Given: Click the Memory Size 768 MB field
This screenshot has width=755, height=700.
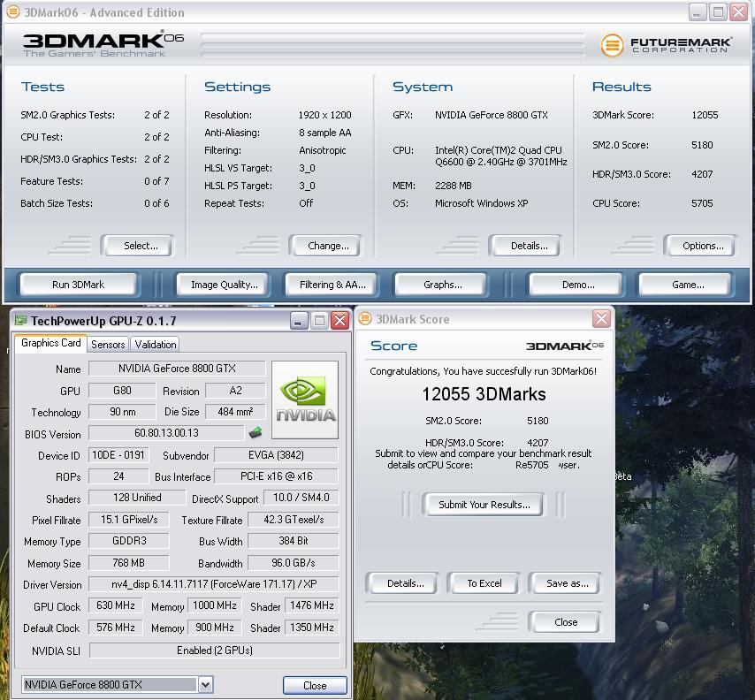Looking at the screenshot, I should (128, 563).
